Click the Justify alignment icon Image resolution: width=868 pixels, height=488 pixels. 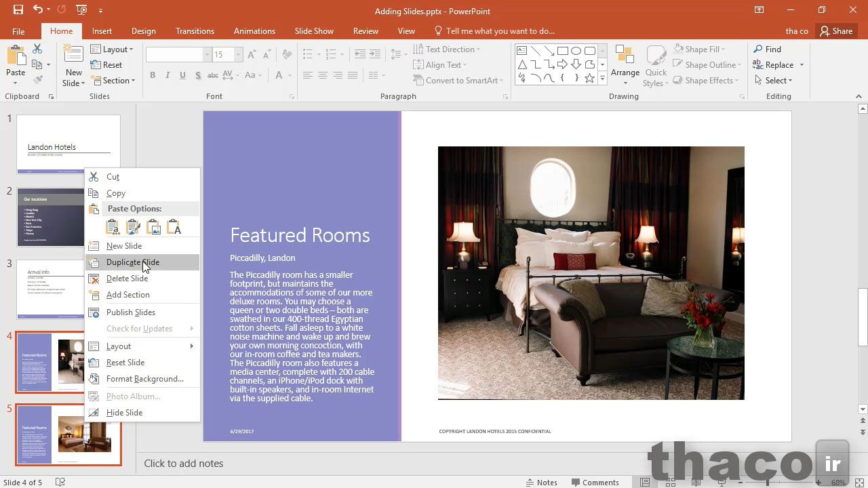tap(353, 75)
